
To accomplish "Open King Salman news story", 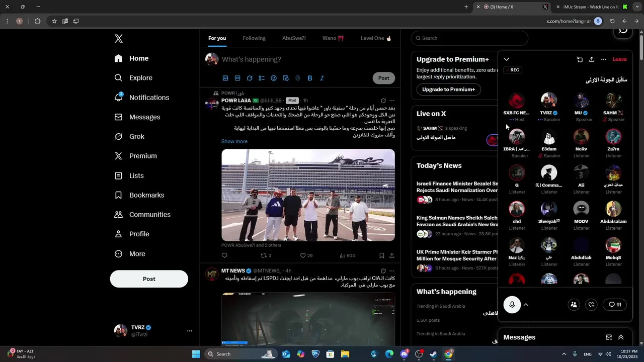I will (x=457, y=221).
